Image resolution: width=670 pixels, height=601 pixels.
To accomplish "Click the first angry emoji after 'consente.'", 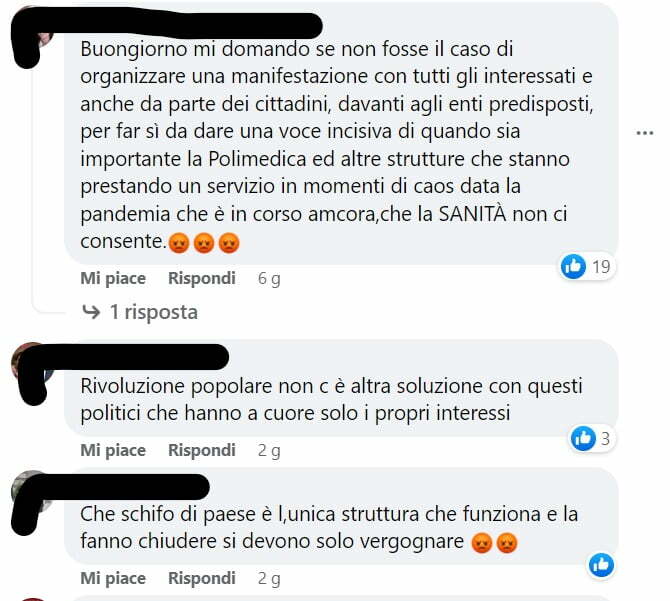I will [x=179, y=243].
